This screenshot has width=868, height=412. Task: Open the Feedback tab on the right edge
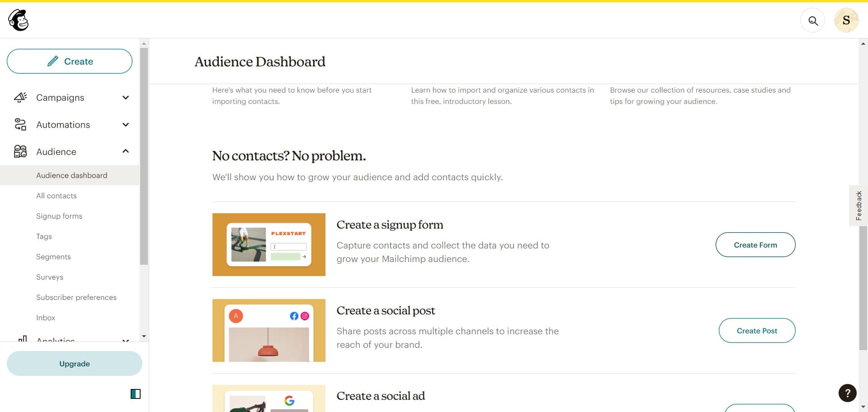pyautogui.click(x=859, y=206)
